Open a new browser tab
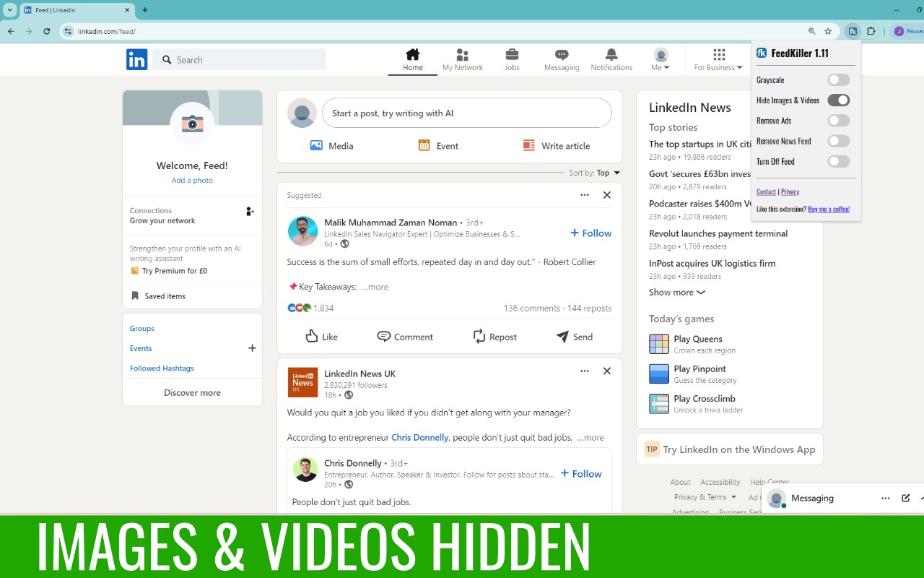This screenshot has height=578, width=924. (144, 10)
